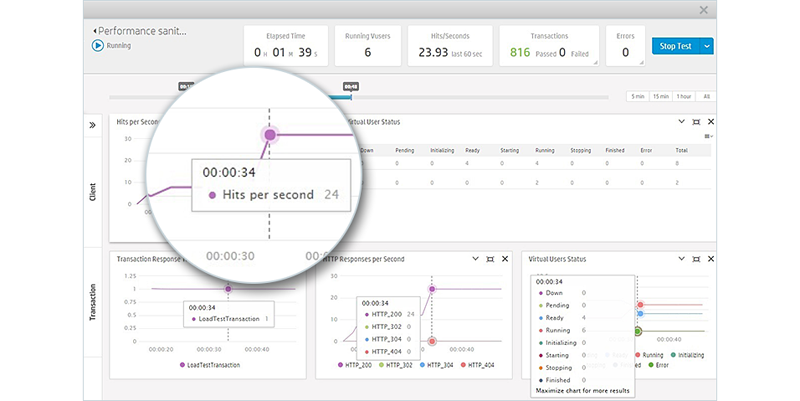Open the Stop Test dropdown arrow
Viewport: 800px width, 401px height.
(x=707, y=46)
